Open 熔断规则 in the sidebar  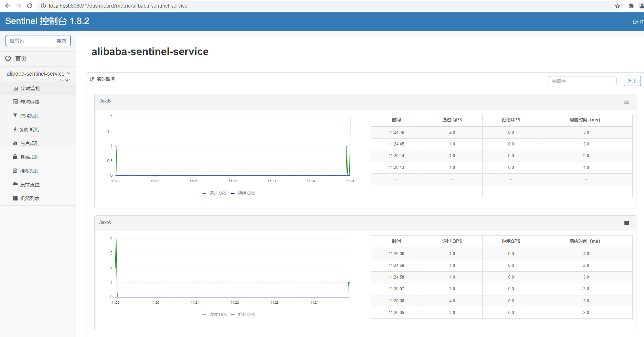[30, 130]
